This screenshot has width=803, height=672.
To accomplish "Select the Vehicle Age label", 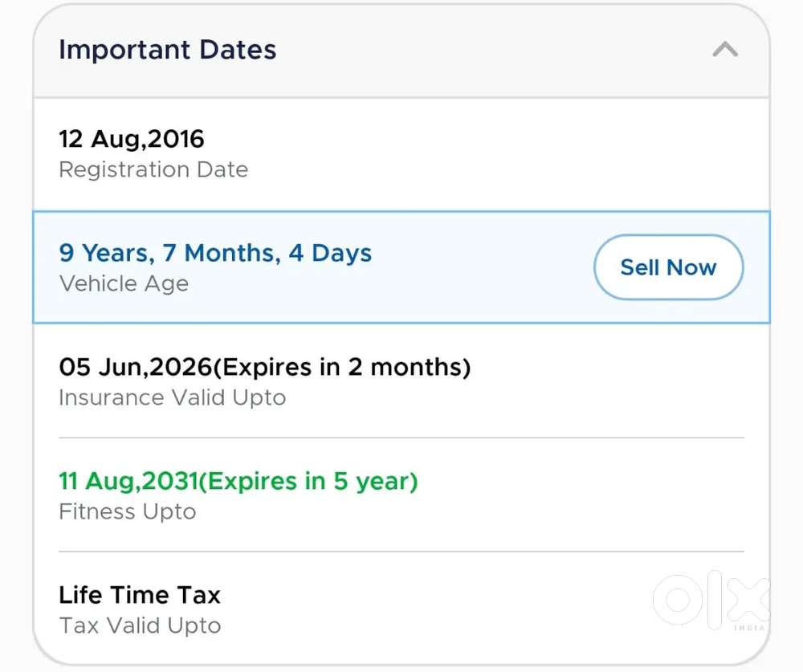I will click(124, 283).
